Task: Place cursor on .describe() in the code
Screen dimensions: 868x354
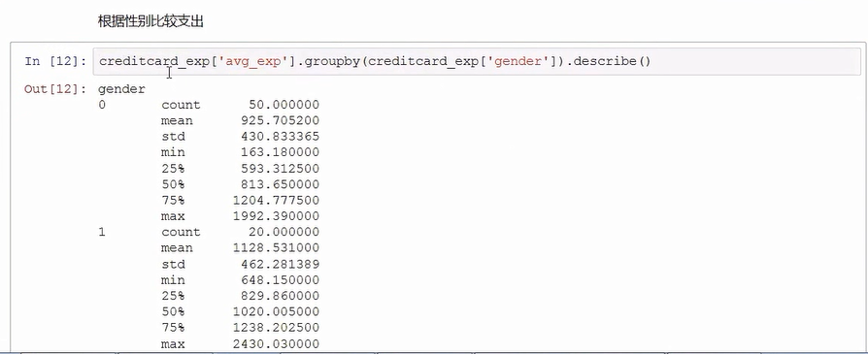Action: (610, 61)
